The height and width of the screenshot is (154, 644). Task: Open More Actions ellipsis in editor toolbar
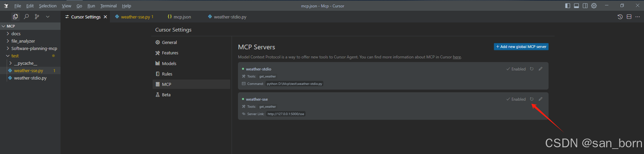638,17
